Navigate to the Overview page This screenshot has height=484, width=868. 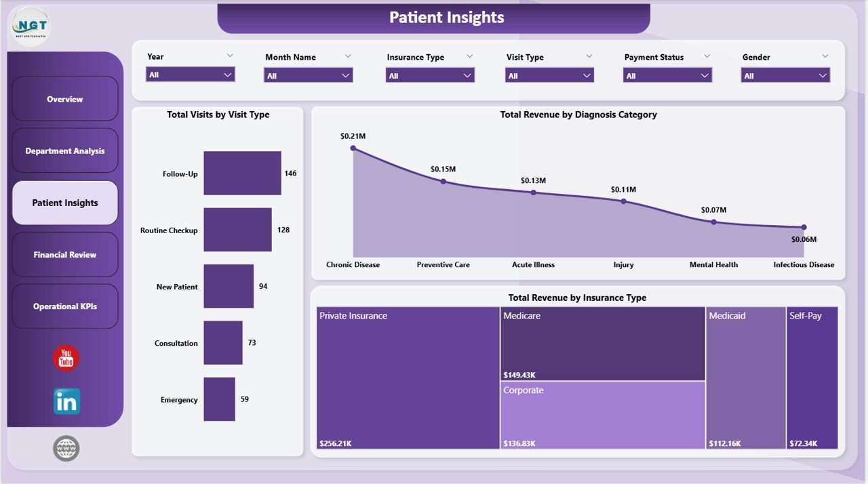pos(64,98)
